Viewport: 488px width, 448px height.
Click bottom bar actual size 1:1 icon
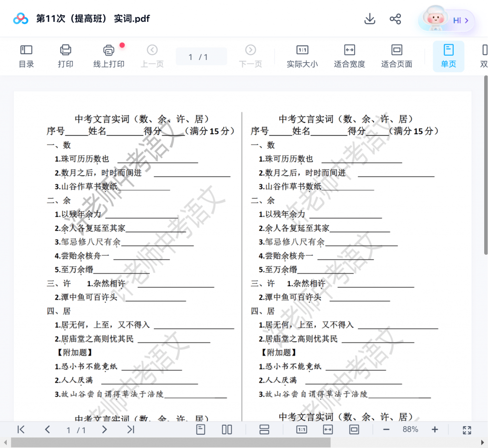(302, 429)
